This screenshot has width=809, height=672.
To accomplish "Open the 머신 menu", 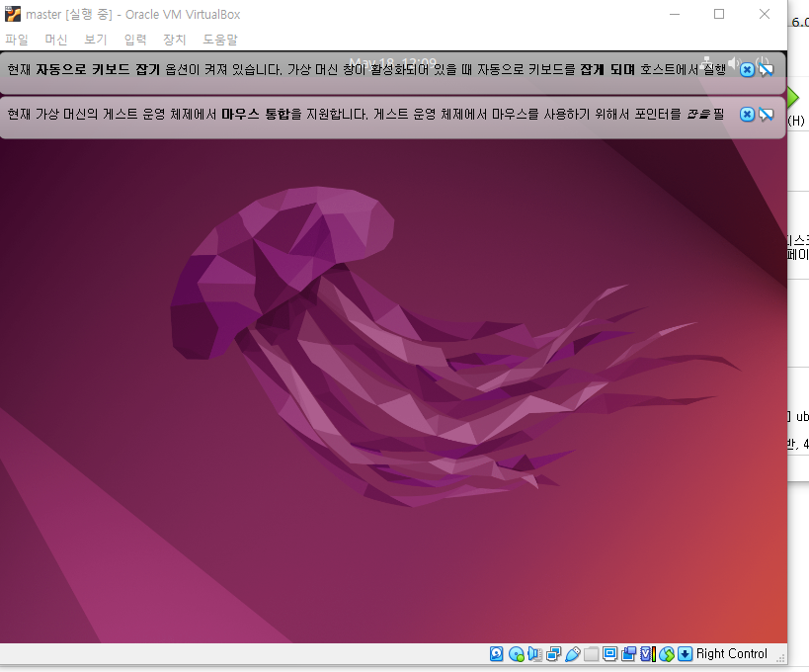I will 55,40.
